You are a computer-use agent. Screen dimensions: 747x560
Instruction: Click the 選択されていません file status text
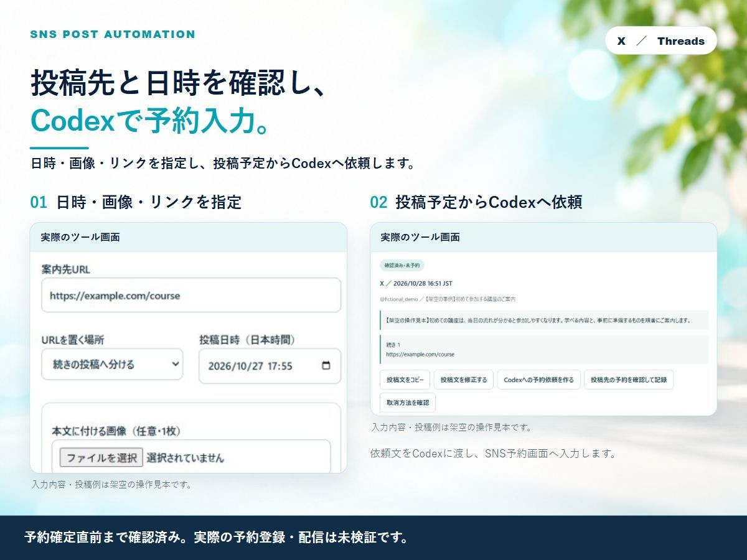[186, 458]
